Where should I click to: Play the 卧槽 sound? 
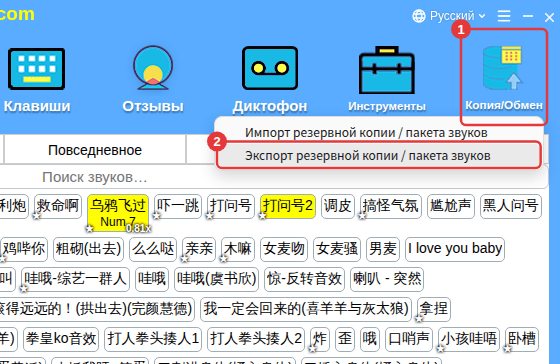[522, 339]
